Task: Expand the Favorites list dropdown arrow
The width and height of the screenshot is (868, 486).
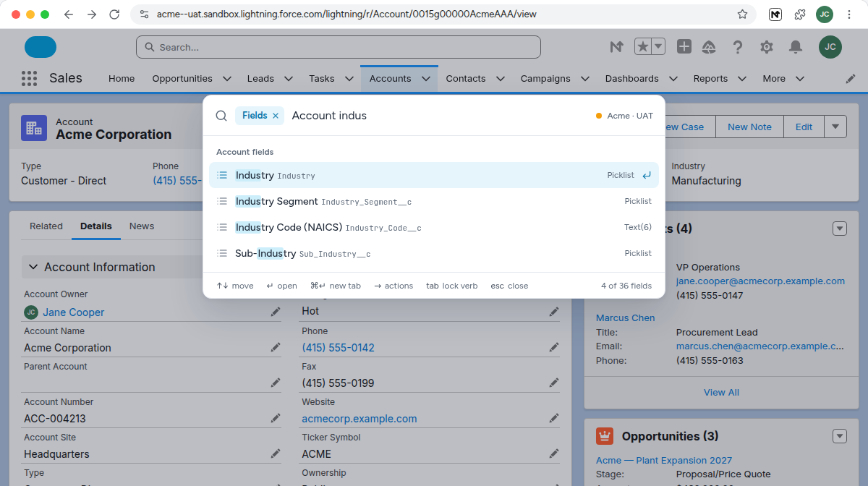Action: tap(658, 47)
